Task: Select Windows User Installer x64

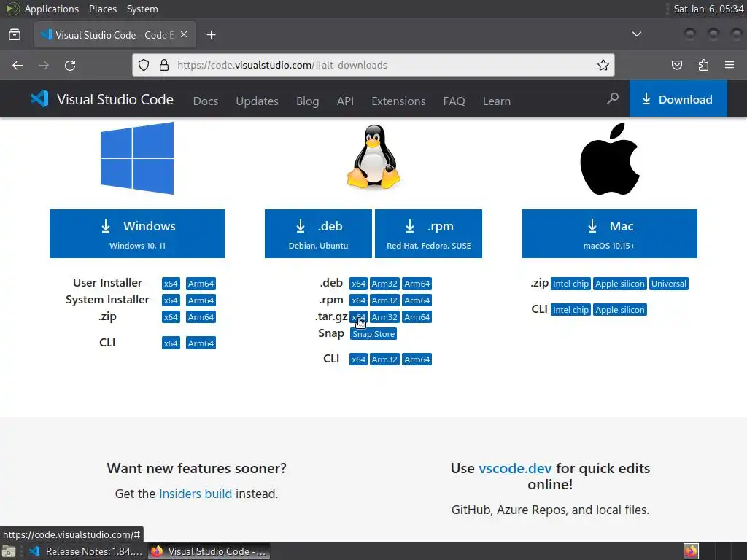Action: click(x=171, y=284)
